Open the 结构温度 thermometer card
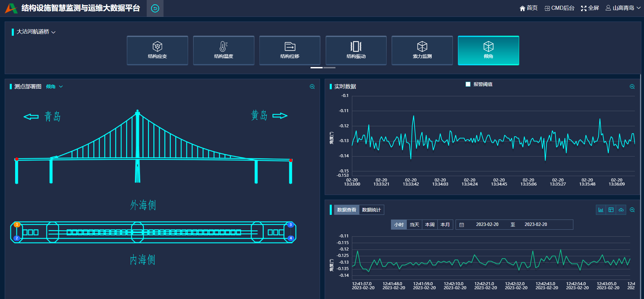 coord(223,51)
